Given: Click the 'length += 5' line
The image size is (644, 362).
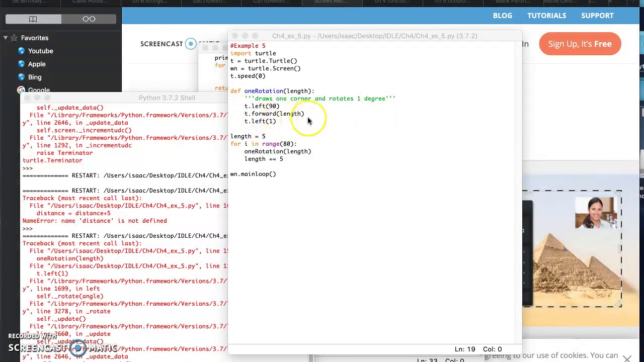Looking at the screenshot, I should (x=264, y=159).
